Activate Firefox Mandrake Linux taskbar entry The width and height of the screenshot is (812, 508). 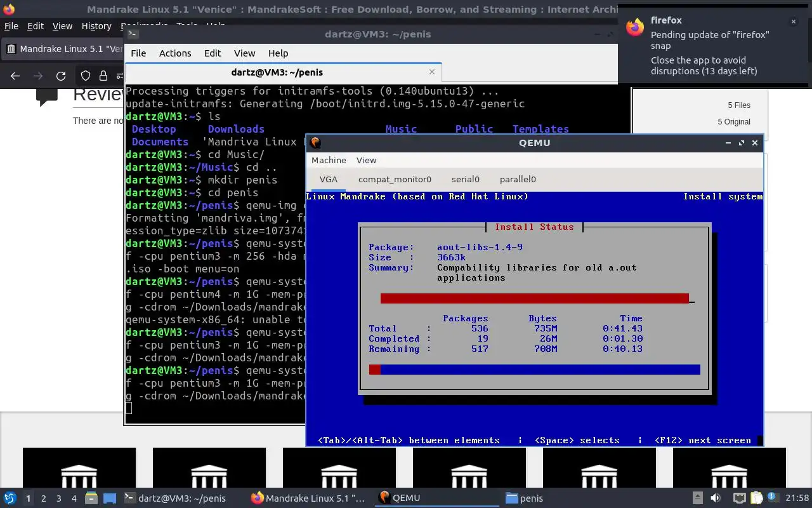tap(309, 498)
